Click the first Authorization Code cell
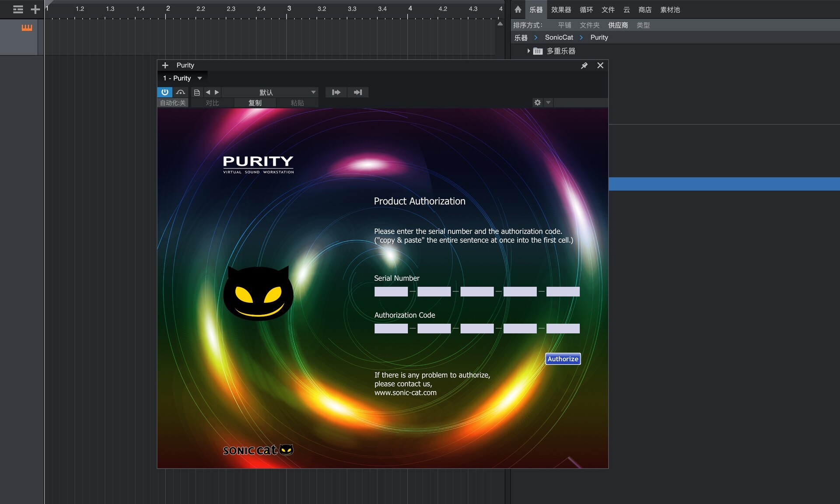 tap(391, 329)
